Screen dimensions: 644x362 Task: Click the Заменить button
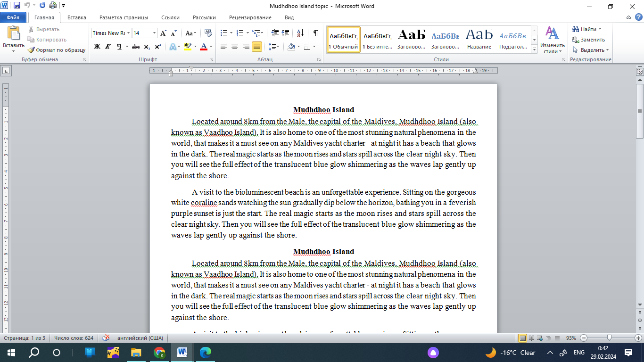point(588,40)
